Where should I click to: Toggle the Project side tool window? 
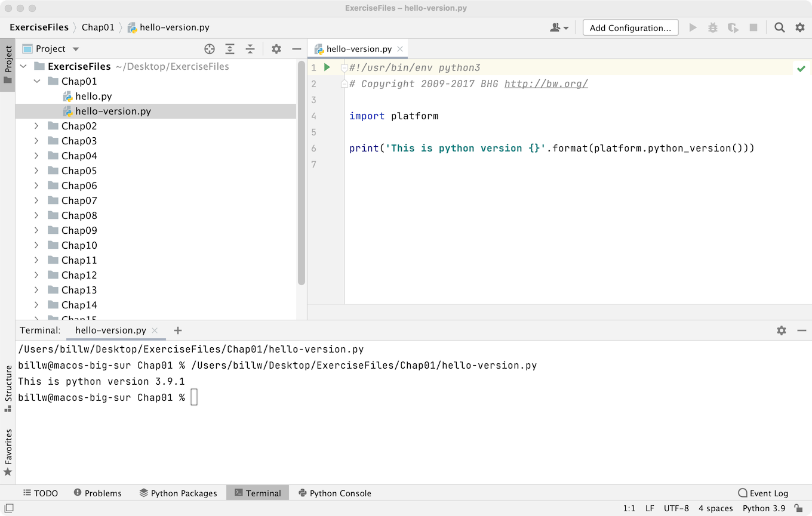tap(8, 66)
